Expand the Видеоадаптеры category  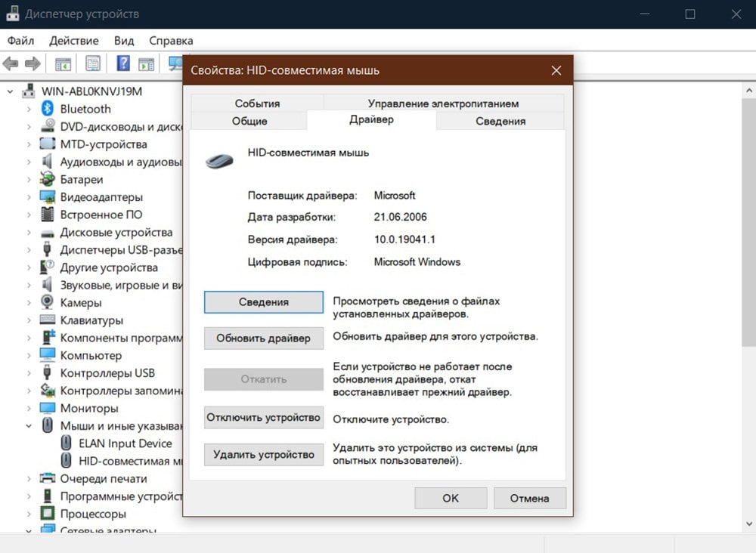click(x=29, y=196)
